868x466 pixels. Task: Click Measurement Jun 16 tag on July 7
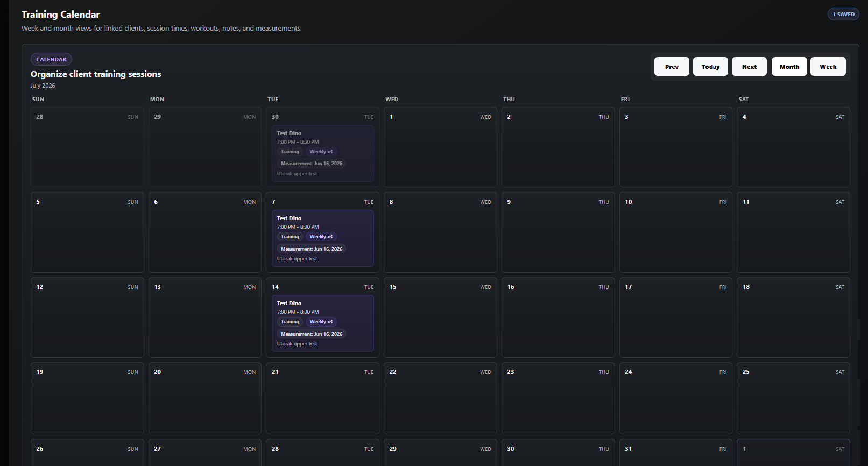[312, 249]
